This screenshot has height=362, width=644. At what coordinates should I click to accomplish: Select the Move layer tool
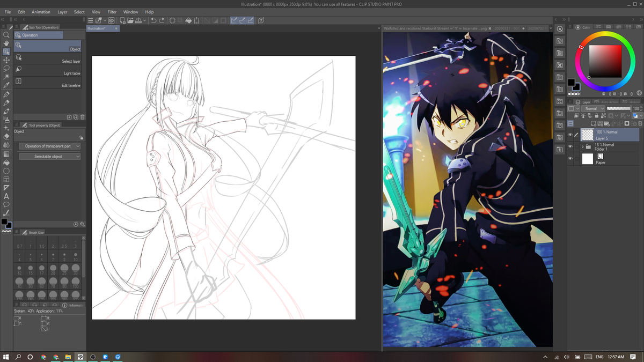coord(6,60)
